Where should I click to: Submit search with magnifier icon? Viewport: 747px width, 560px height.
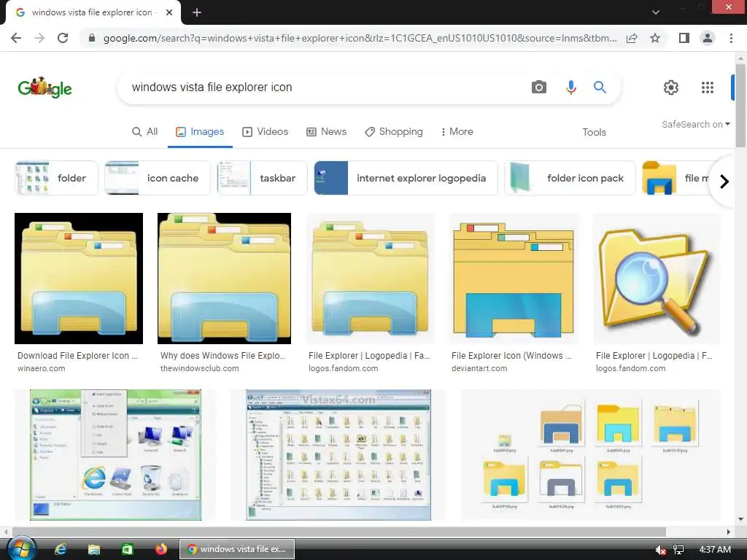tap(600, 87)
